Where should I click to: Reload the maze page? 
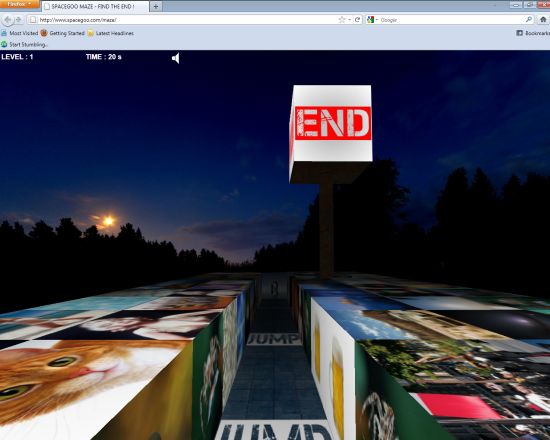(357, 20)
